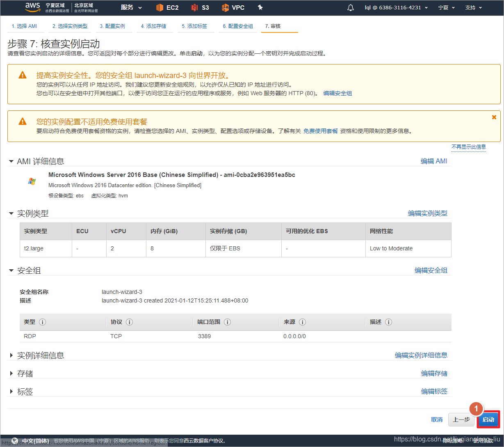Click the pin shortcuts icon
The height and width of the screenshot is (447, 504).
260,8
